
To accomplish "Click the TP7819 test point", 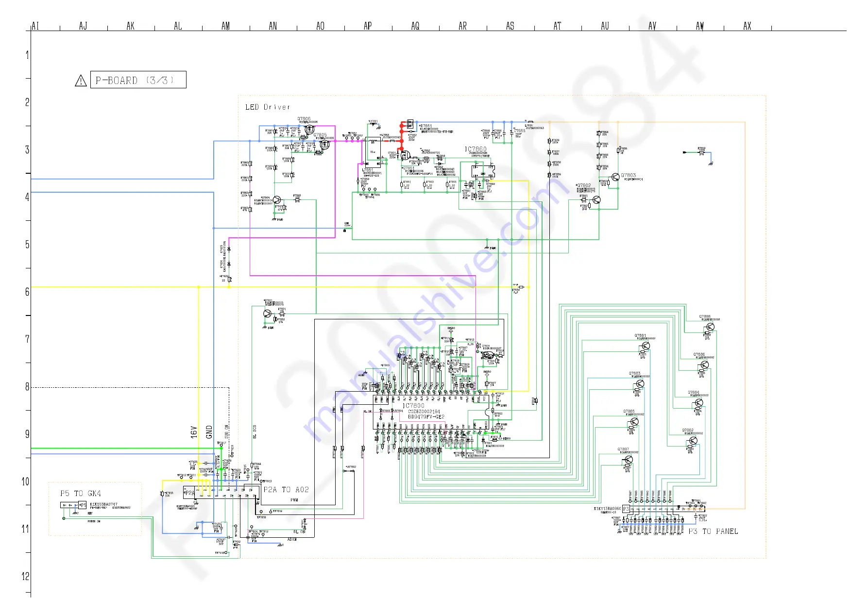I will pyautogui.click(x=271, y=512).
